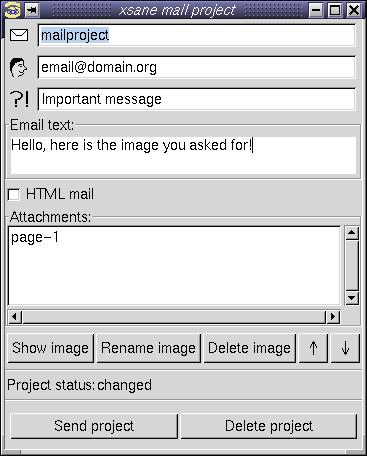The width and height of the screenshot is (367, 456).
Task: Move attachment down with down arrow button
Action: click(x=345, y=348)
